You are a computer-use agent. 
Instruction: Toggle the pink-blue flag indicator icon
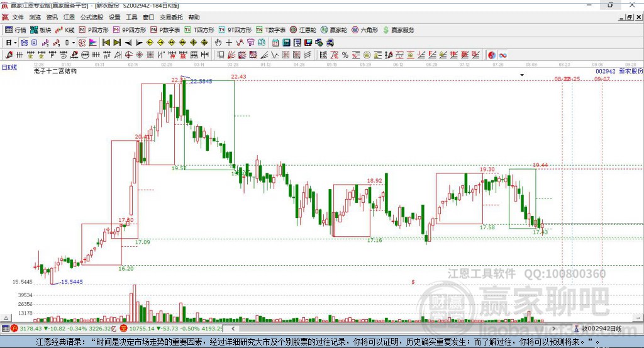93,43
